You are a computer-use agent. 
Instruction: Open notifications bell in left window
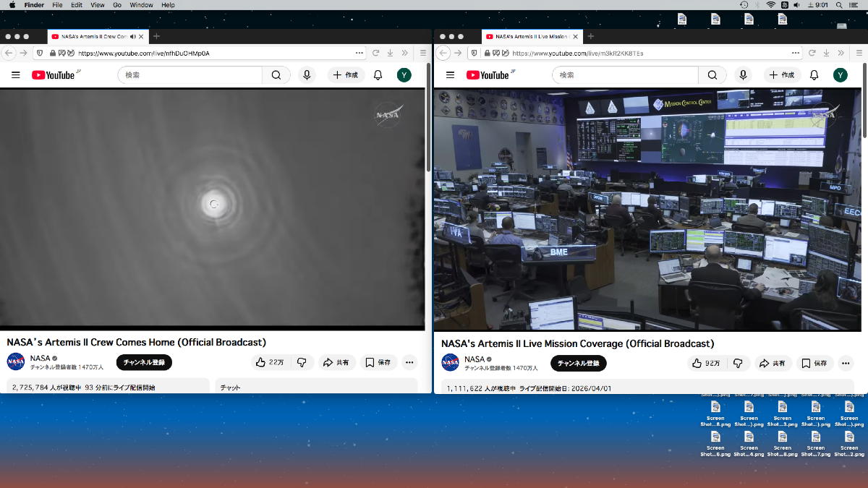(x=378, y=75)
